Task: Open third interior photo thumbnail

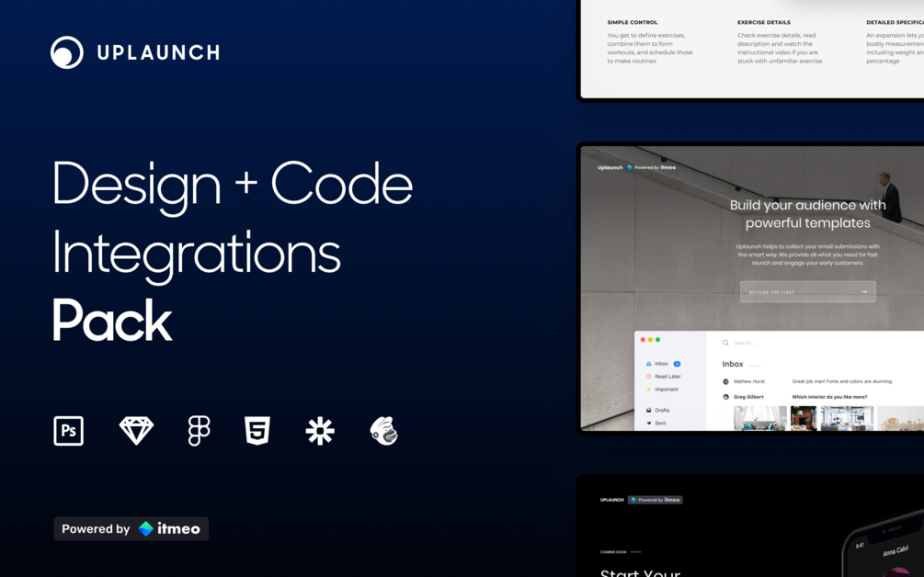Action: point(847,419)
